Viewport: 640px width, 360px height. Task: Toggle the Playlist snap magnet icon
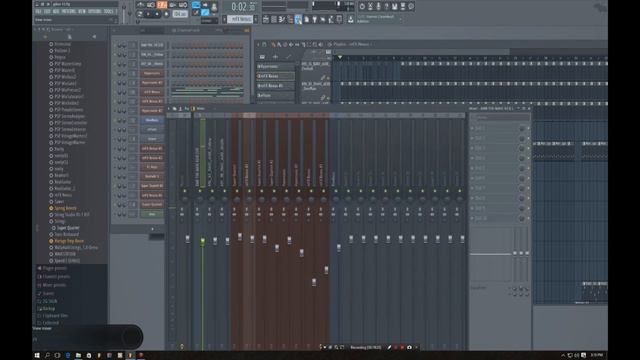point(264,44)
